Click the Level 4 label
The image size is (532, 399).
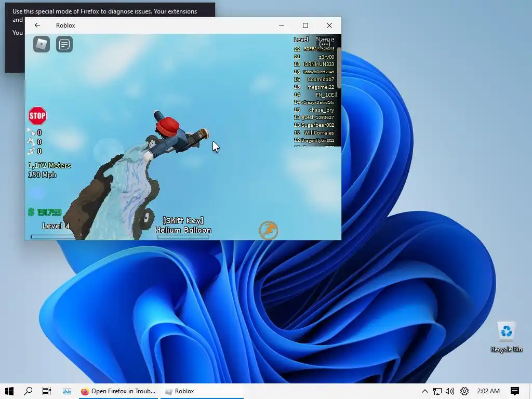56,226
